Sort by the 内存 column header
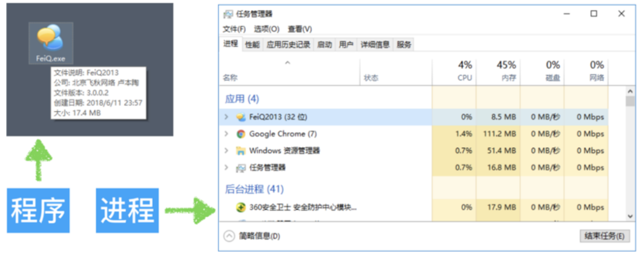This screenshot has height=265, width=644. coord(498,71)
